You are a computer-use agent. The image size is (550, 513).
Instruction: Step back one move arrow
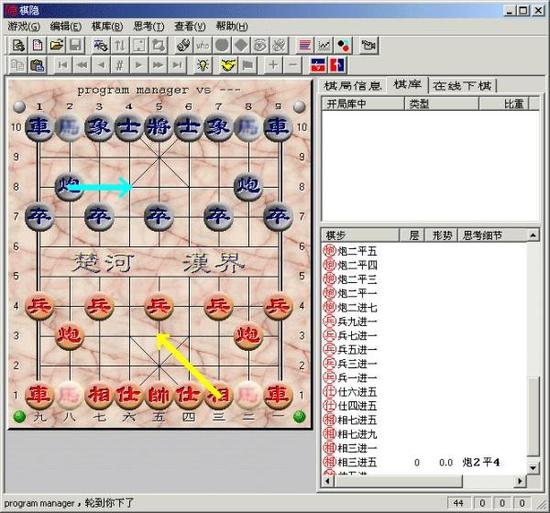coord(101,65)
